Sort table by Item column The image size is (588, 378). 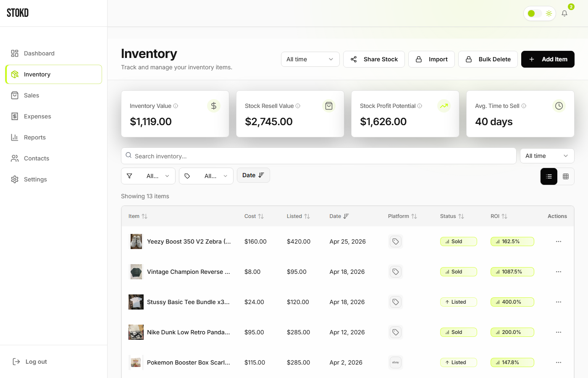click(x=138, y=216)
